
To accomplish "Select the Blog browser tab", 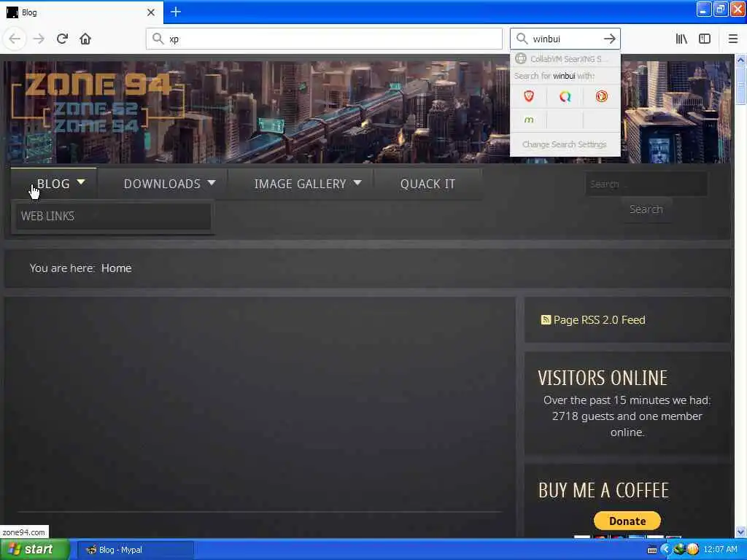I will point(81,12).
